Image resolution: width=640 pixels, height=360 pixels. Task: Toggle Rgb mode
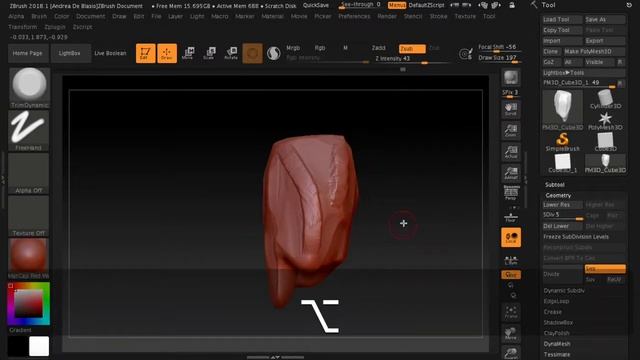point(320,48)
